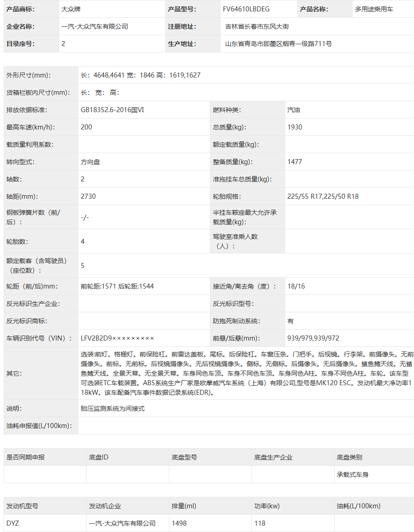Image resolution: width=414 pixels, height=532 pixels.
Task: Click the 底盘生产企业 column header
Action: 273,457
